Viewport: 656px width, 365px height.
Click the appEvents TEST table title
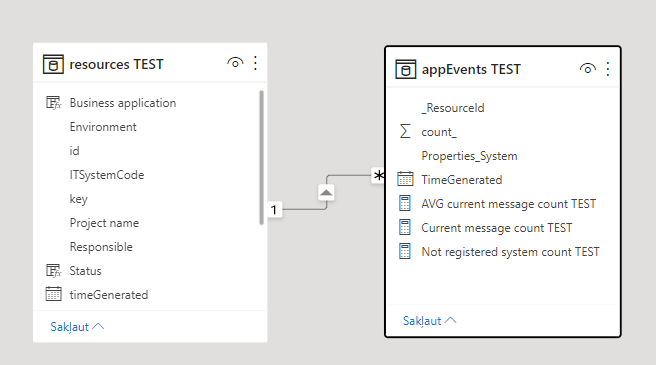tap(471, 69)
